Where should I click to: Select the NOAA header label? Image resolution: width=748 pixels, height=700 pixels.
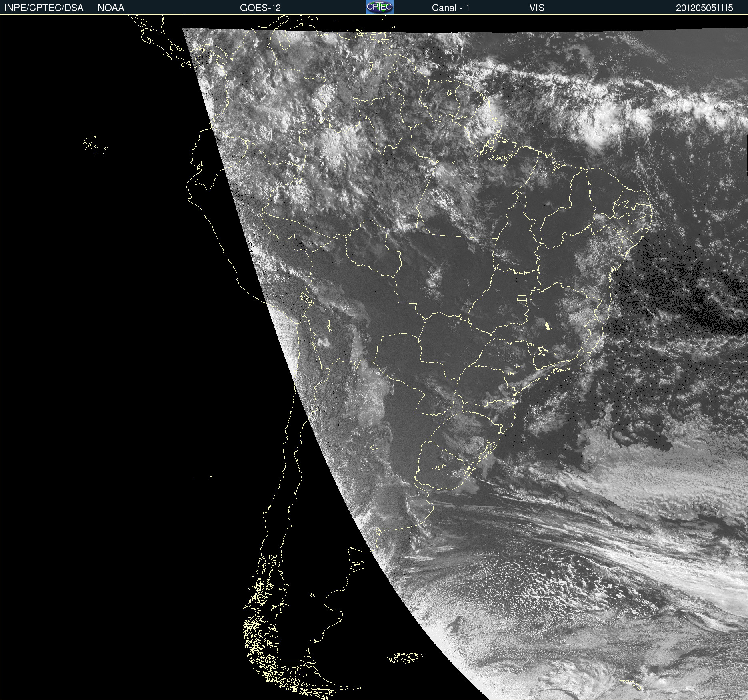111,8
